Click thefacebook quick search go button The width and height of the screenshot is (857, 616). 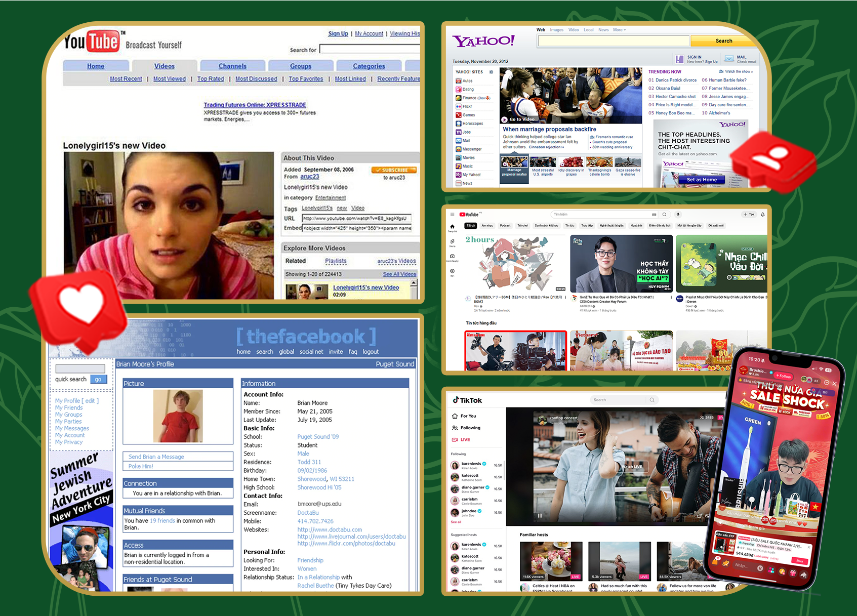(x=98, y=379)
